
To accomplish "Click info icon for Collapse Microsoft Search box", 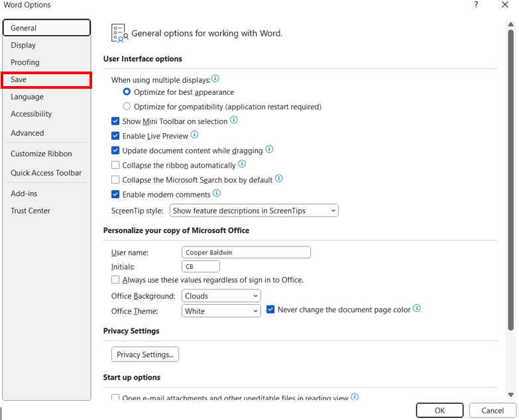I will click(x=279, y=179).
